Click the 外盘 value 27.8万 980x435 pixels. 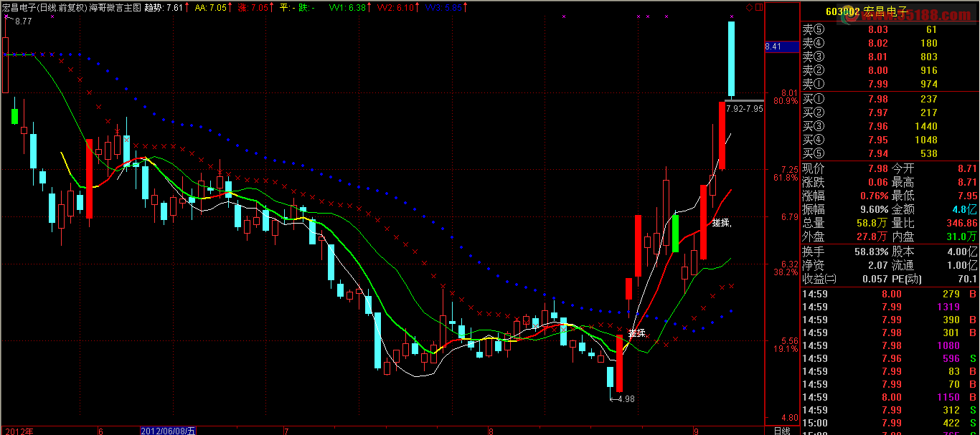pos(873,236)
